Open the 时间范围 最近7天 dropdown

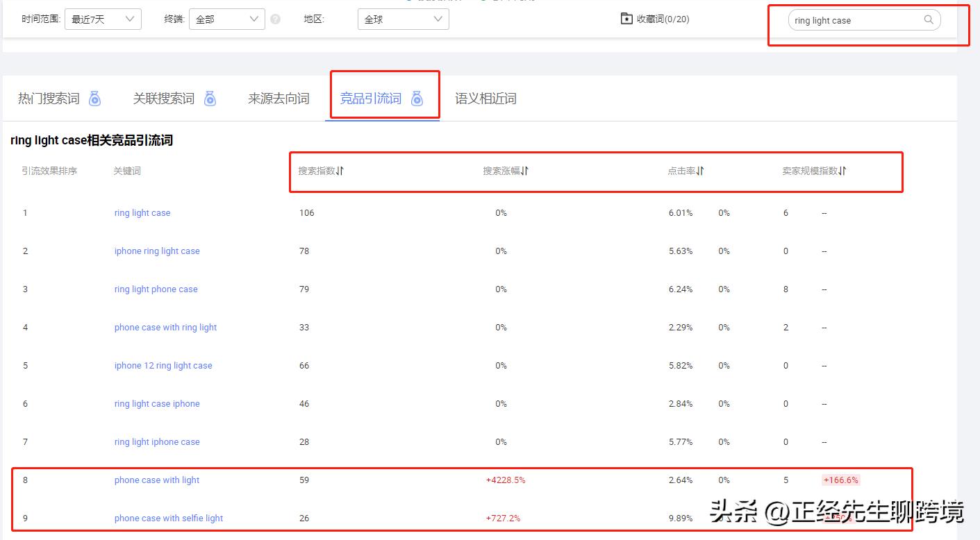point(103,19)
